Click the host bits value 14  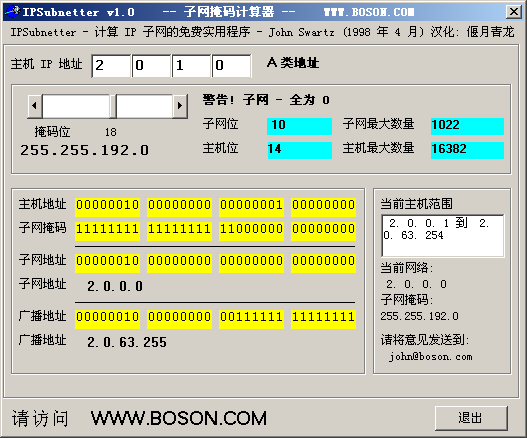[x=299, y=150]
